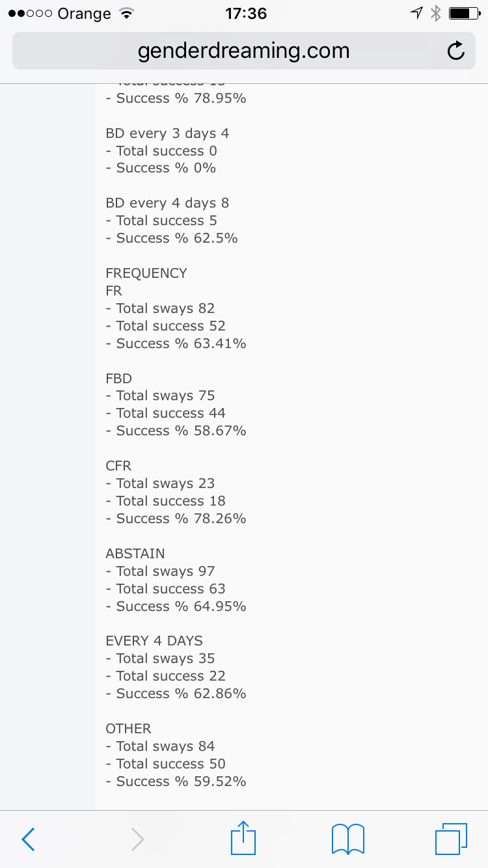Screen dimensions: 488x868
Task: Click the 'Total sways 97' line
Action: tap(160, 571)
